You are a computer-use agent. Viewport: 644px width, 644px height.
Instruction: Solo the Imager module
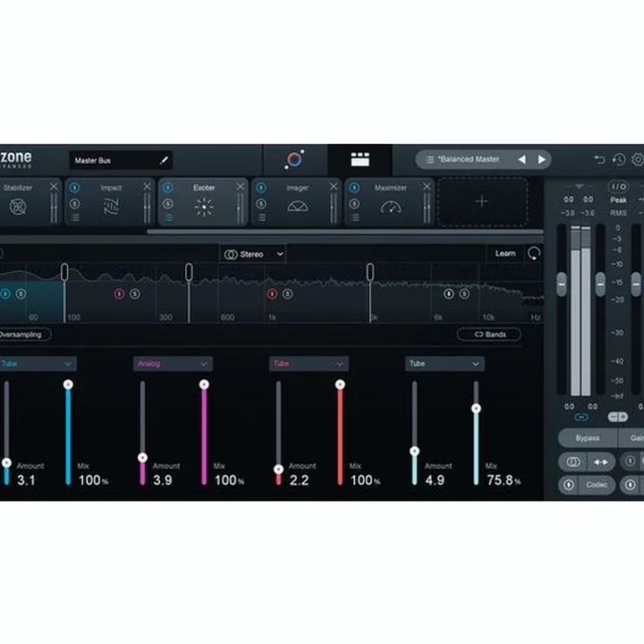point(261,204)
